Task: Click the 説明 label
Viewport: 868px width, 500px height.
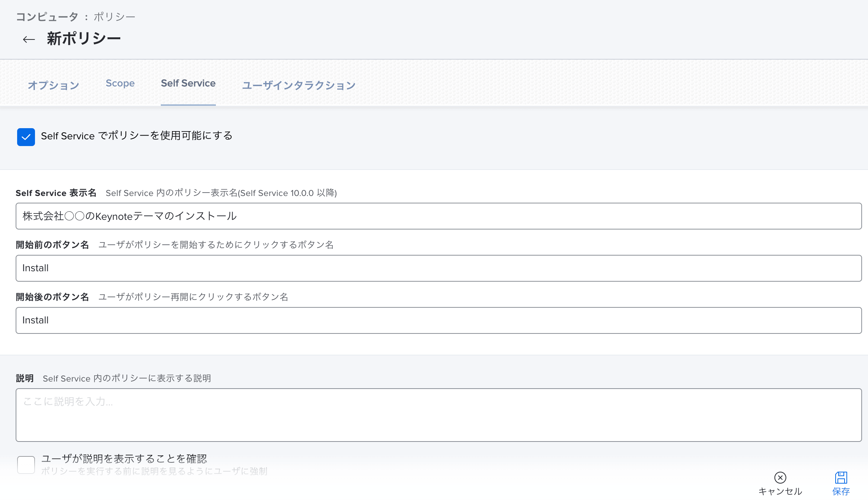Action: tap(25, 379)
